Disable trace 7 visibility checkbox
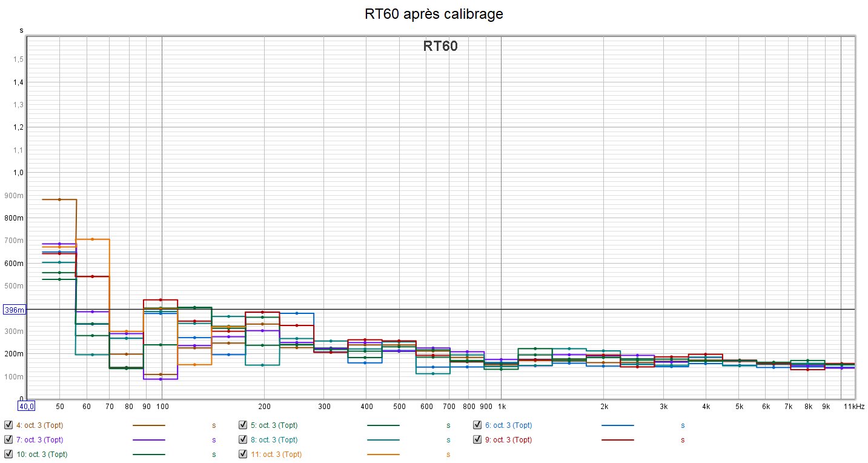This screenshot has height=463, width=868. click(8, 440)
